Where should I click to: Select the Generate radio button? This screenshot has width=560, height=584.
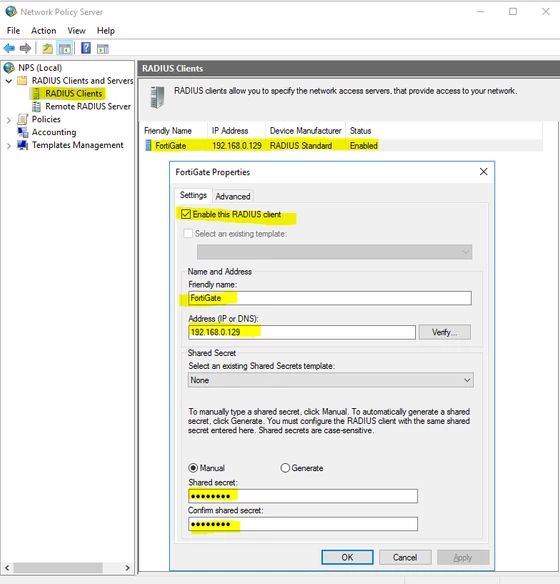(285, 468)
